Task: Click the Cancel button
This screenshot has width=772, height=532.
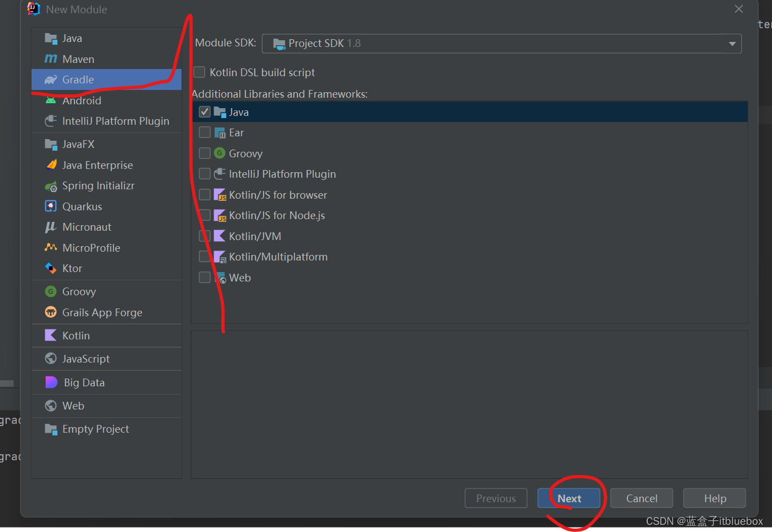Action: pyautogui.click(x=642, y=498)
